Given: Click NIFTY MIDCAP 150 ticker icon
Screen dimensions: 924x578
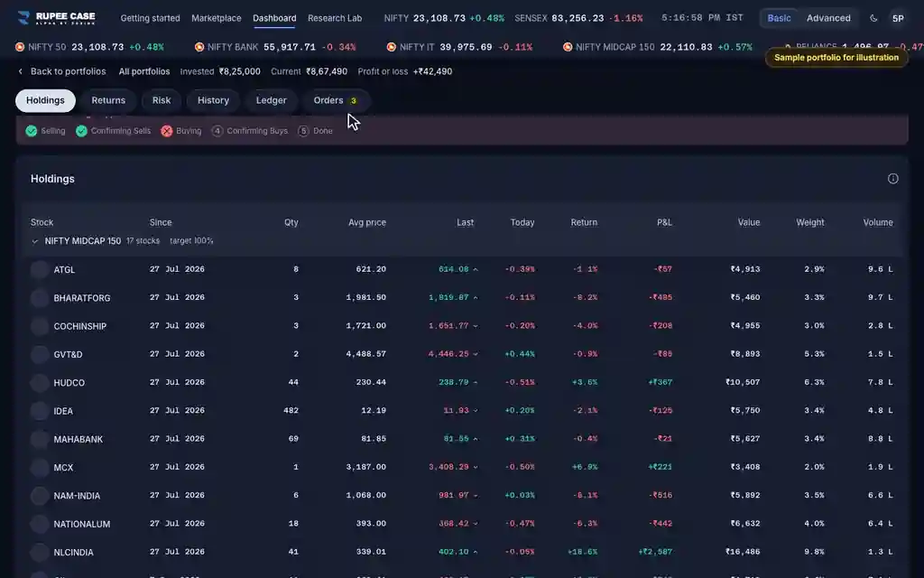Looking at the screenshot, I should tap(568, 47).
